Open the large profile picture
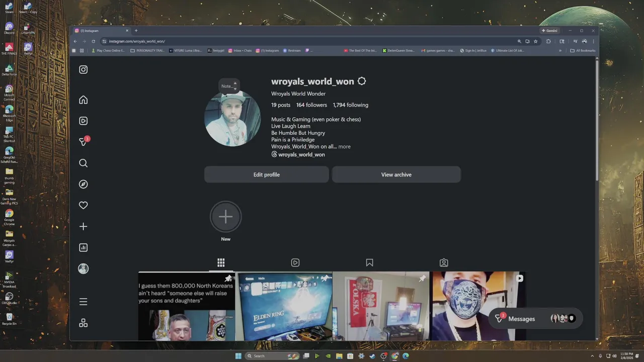The height and width of the screenshot is (362, 644). (232, 119)
